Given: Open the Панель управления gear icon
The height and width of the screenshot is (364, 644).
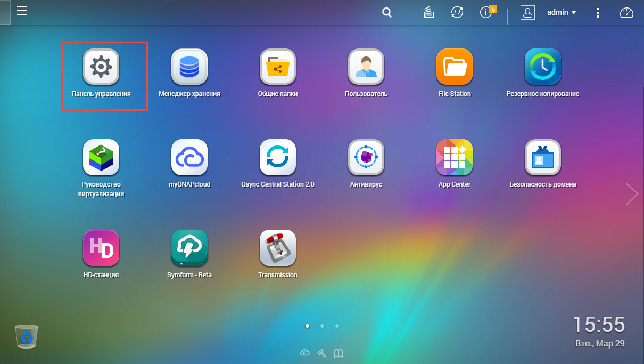Looking at the screenshot, I should coord(101,67).
